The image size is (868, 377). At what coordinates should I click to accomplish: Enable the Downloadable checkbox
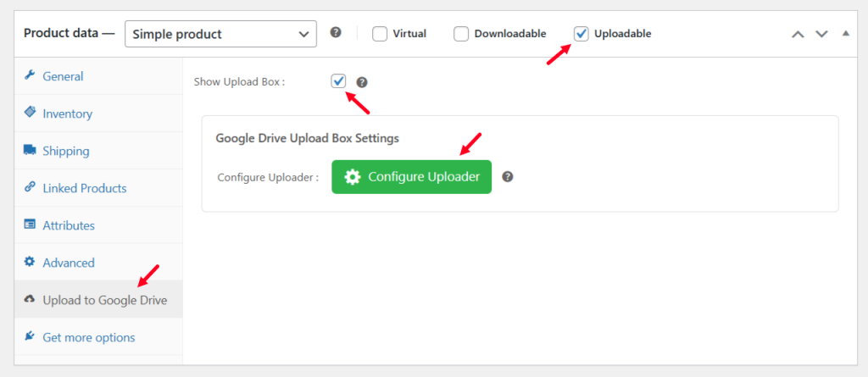461,34
